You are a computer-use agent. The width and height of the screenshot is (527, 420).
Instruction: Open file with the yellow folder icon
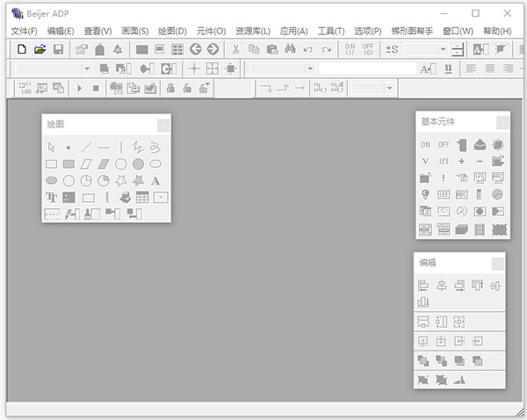click(40, 49)
